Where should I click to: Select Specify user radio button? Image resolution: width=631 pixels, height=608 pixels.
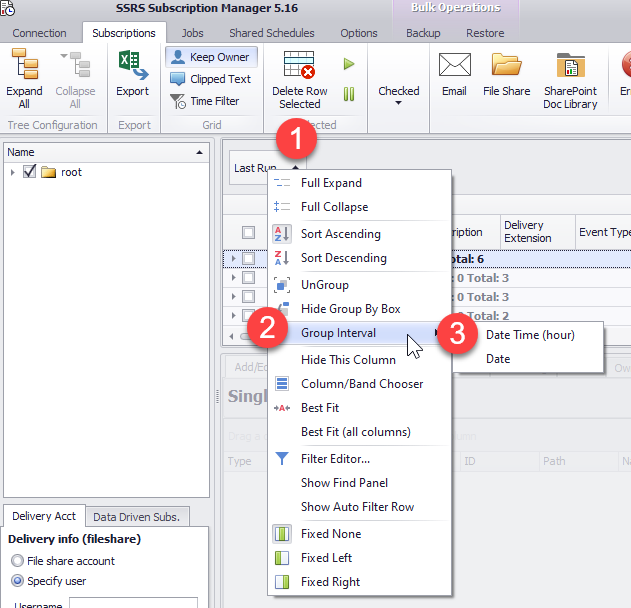point(17,581)
